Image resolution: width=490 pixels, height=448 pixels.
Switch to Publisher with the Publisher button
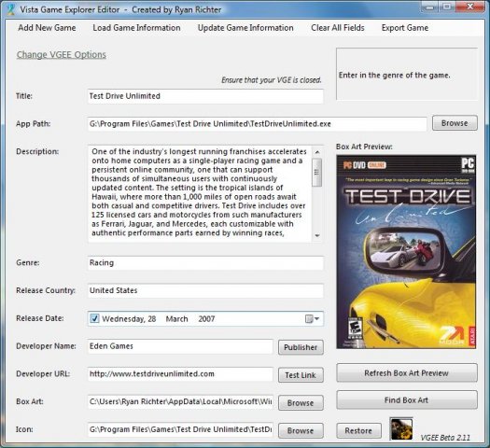click(301, 347)
